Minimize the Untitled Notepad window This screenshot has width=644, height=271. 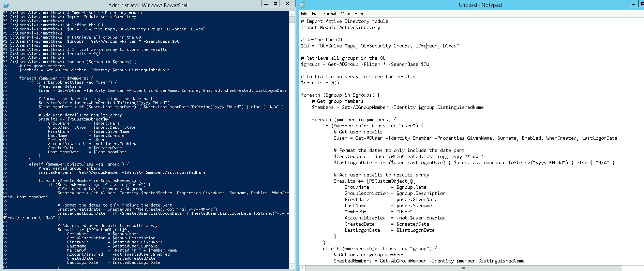tap(633, 5)
